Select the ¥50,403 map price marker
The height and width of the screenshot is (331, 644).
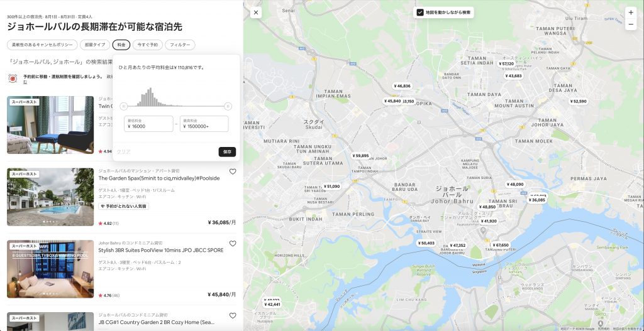(426, 243)
